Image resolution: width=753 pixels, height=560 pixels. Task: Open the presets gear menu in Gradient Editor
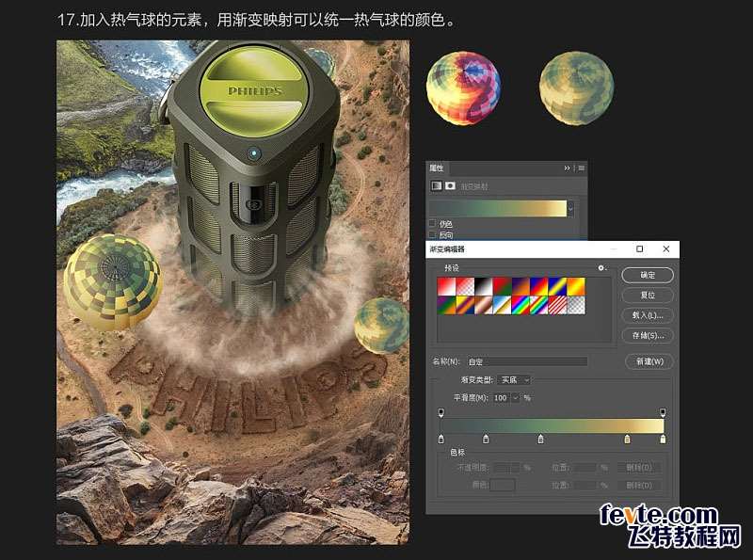pyautogui.click(x=601, y=268)
